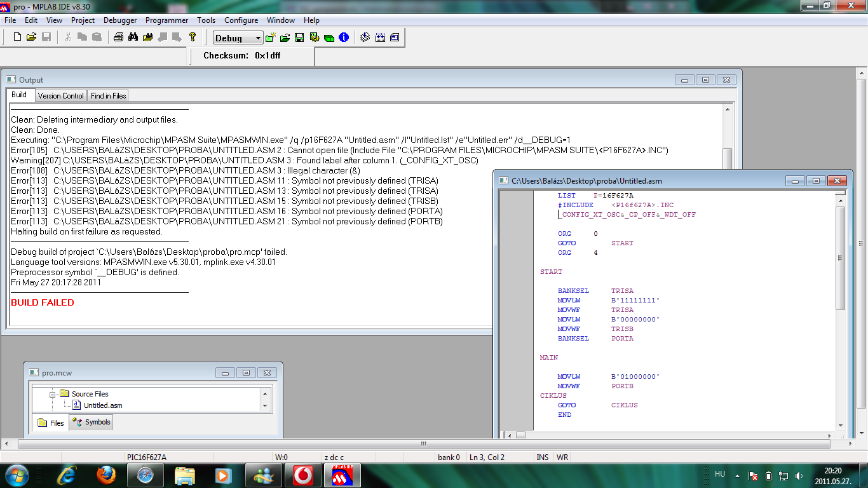Click the BUILD FAILED text in Output
Viewport: 868px width, 488px height.
43,302
